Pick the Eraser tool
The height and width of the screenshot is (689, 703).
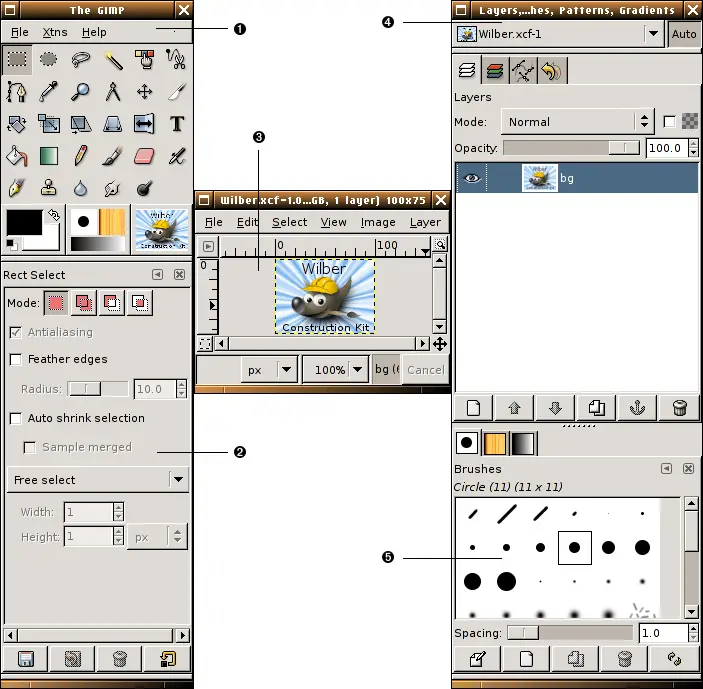(144, 156)
